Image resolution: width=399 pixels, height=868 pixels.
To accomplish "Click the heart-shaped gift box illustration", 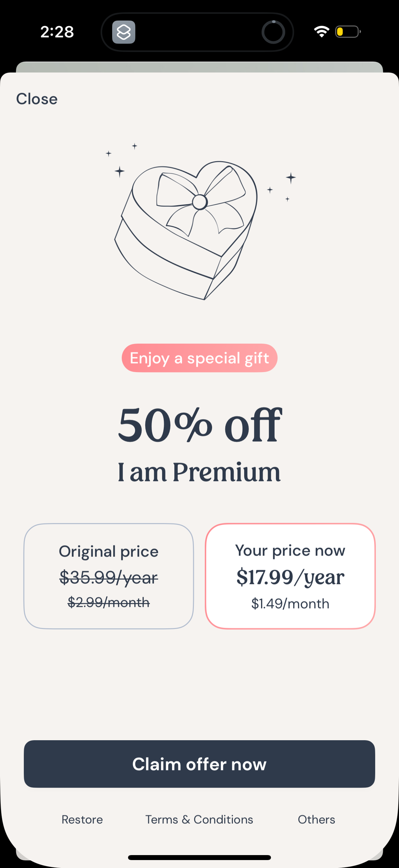I will click(187, 229).
